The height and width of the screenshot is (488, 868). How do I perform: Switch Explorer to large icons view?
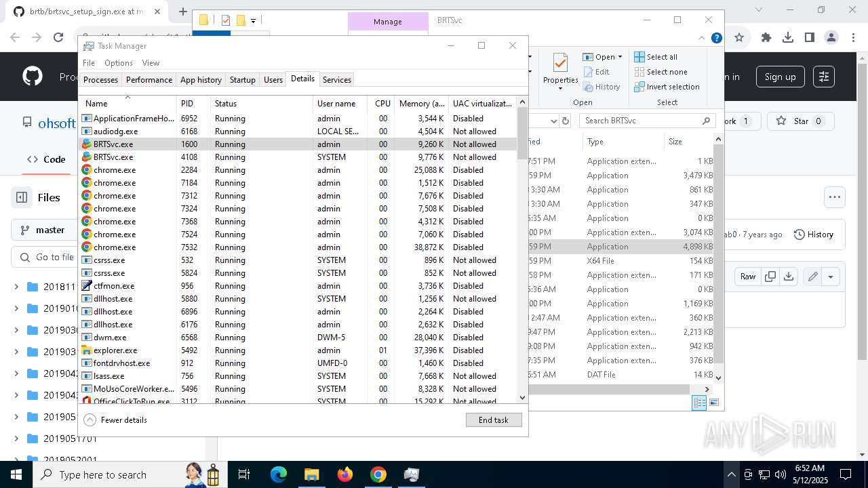pyautogui.click(x=713, y=403)
